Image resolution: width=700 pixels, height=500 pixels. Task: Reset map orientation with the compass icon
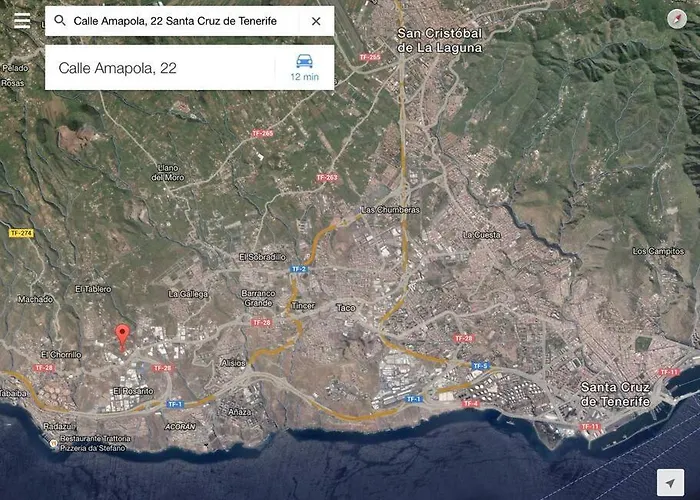[x=678, y=21]
